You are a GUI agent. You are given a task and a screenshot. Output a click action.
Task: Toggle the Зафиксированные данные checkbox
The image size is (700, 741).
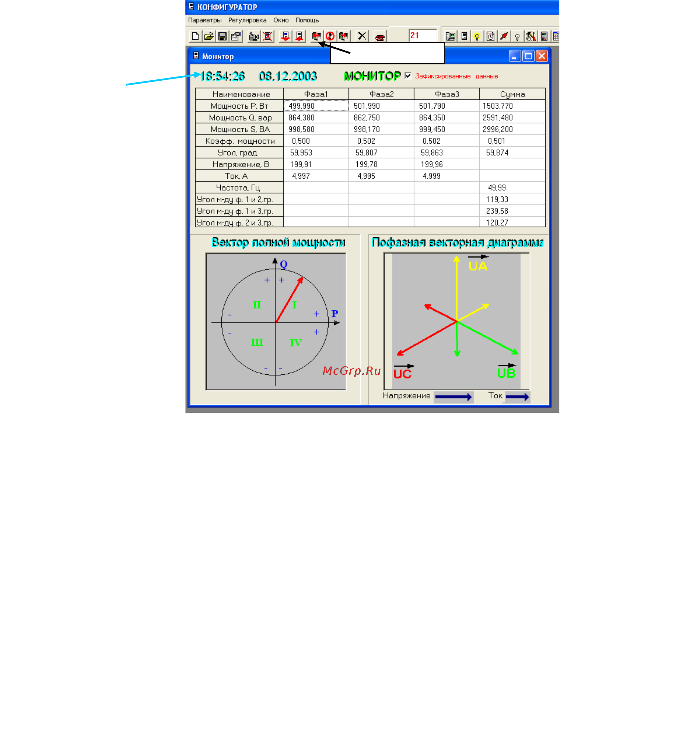pyautogui.click(x=408, y=76)
